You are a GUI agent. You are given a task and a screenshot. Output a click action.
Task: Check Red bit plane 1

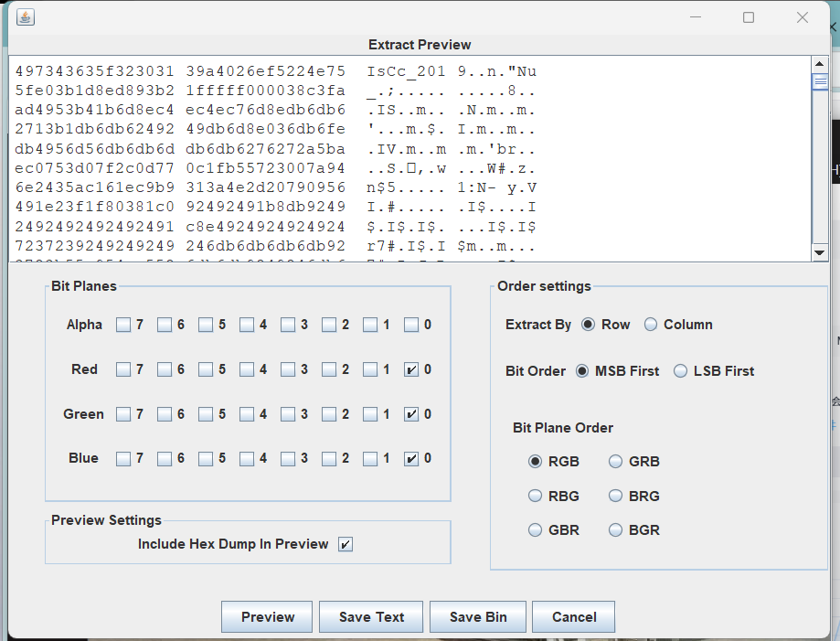370,370
